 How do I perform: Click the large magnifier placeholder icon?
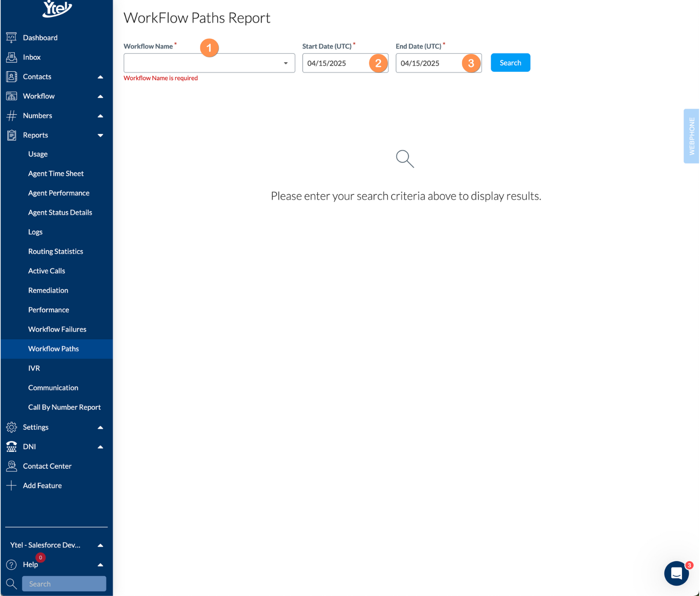pyautogui.click(x=405, y=159)
